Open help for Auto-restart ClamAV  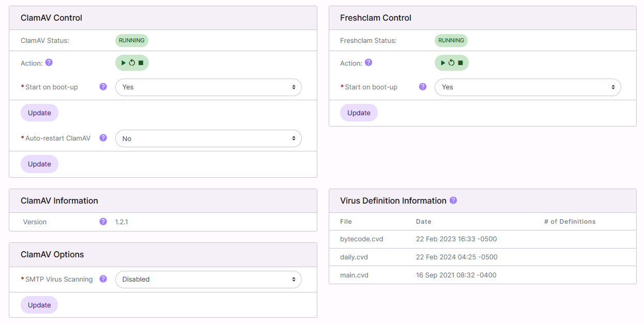[103, 138]
